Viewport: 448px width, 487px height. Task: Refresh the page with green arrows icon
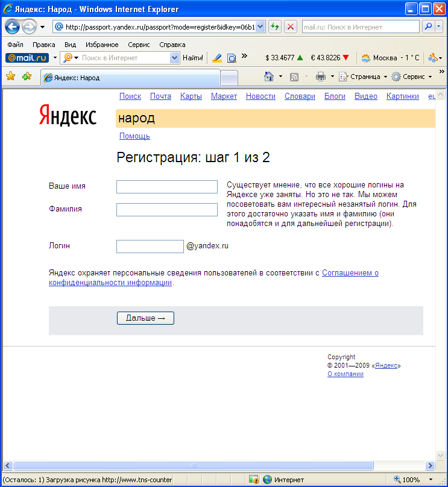pyautogui.click(x=275, y=27)
